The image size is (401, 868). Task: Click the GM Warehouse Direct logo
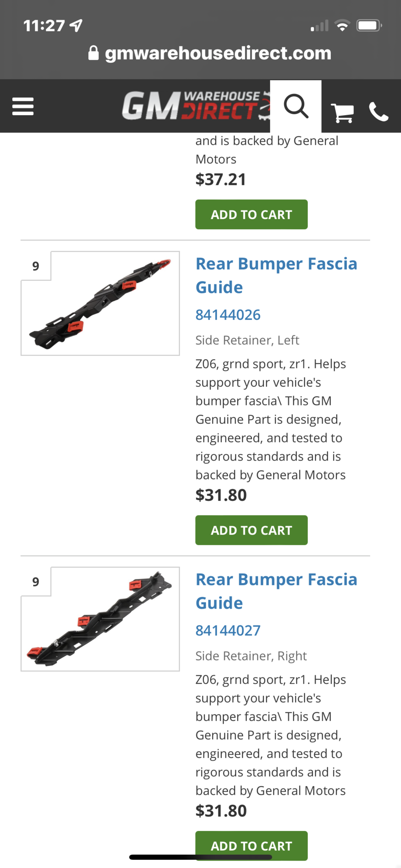tap(196, 106)
